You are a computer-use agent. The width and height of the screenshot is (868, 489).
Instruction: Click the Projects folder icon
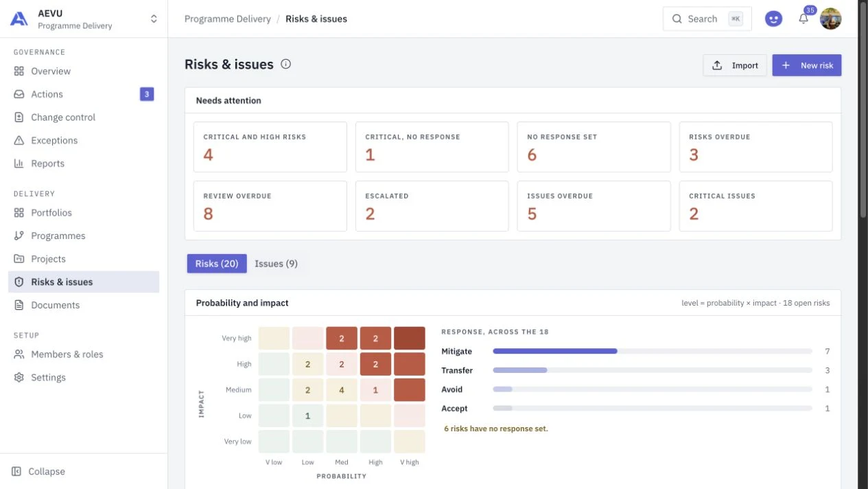19,259
